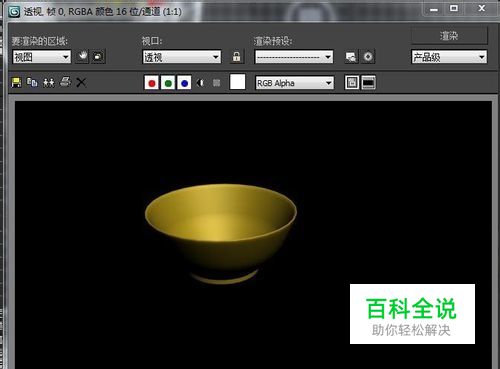The width and height of the screenshot is (500, 369).
Task: Click the application icon in title bar
Action: click(x=14, y=12)
